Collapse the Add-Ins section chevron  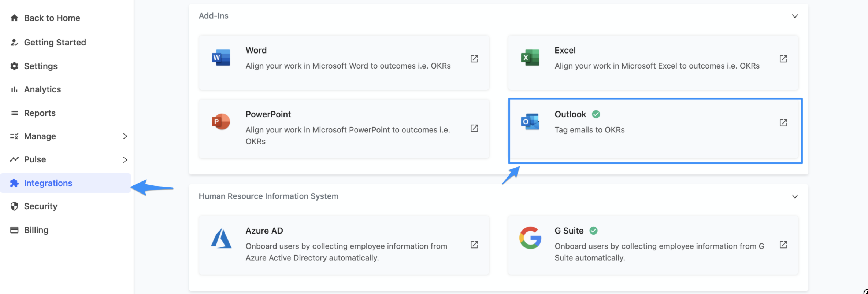pyautogui.click(x=795, y=16)
